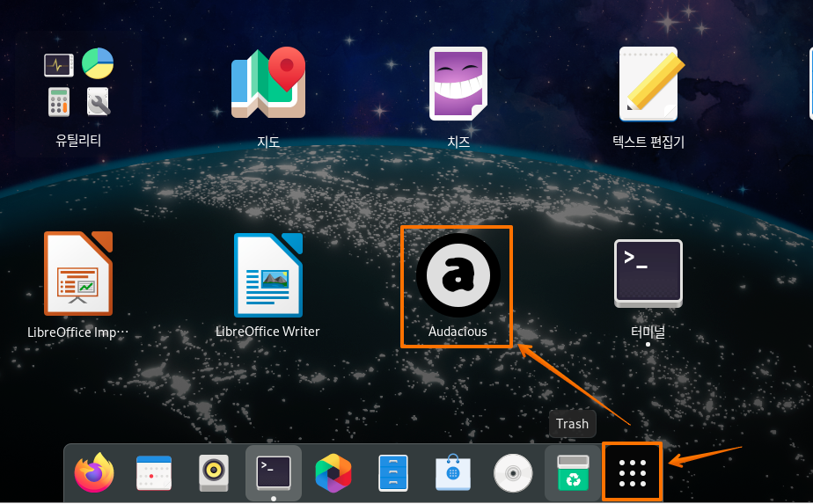813x504 pixels.
Task: Switch to running Terminal in dock
Action: [x=274, y=473]
